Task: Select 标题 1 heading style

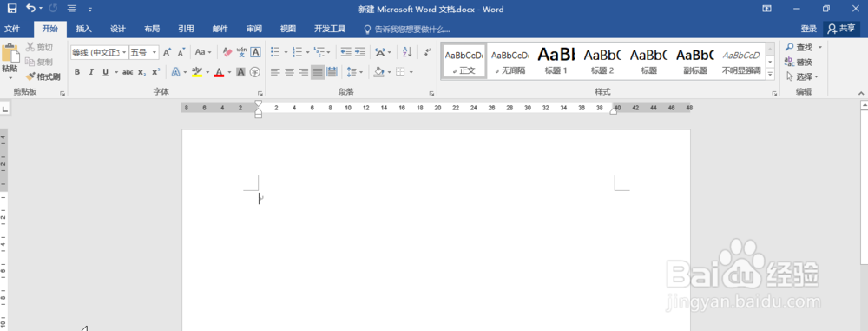Action: (556, 61)
